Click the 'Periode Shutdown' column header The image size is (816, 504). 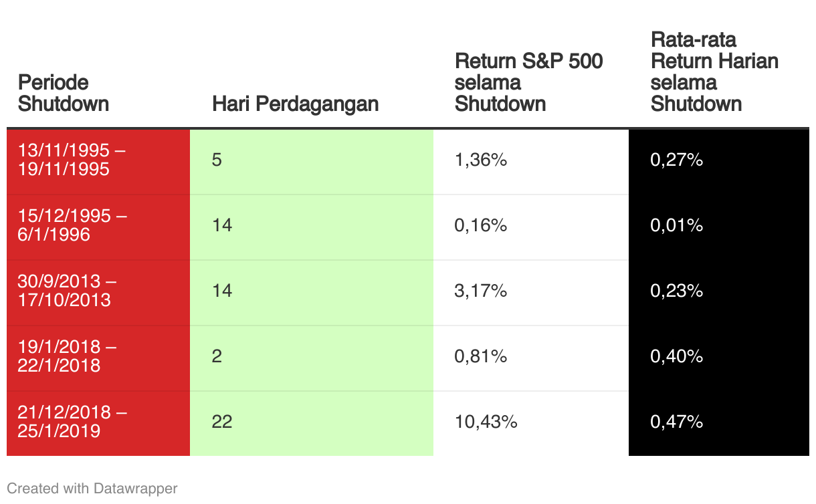tap(63, 93)
